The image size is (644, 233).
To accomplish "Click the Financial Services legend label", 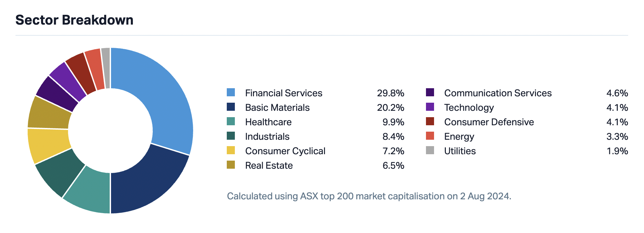I will (x=283, y=93).
